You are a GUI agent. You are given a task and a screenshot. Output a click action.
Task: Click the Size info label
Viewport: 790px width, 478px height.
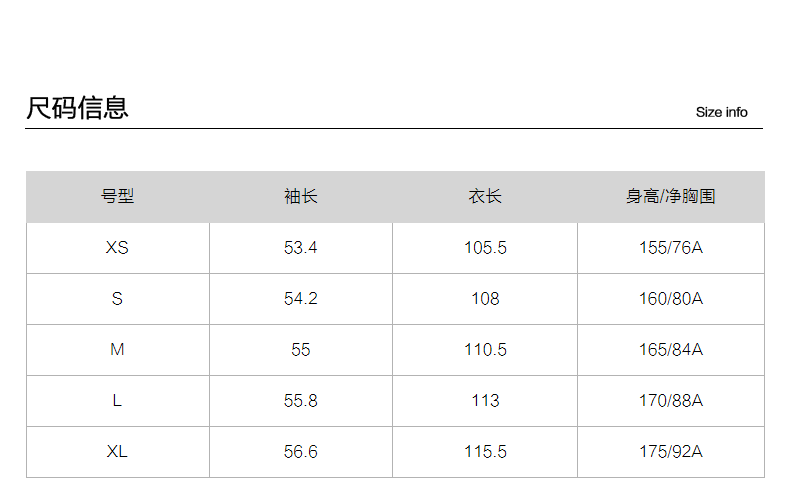click(721, 112)
